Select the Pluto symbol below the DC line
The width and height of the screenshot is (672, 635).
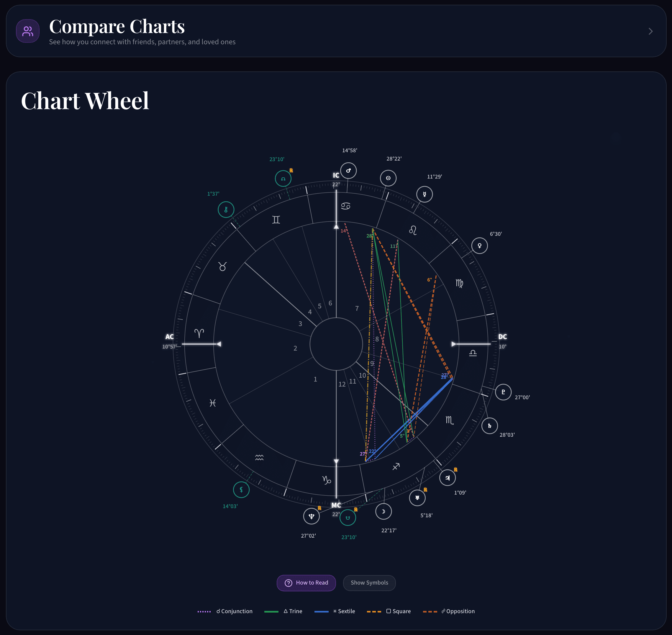pyautogui.click(x=503, y=392)
